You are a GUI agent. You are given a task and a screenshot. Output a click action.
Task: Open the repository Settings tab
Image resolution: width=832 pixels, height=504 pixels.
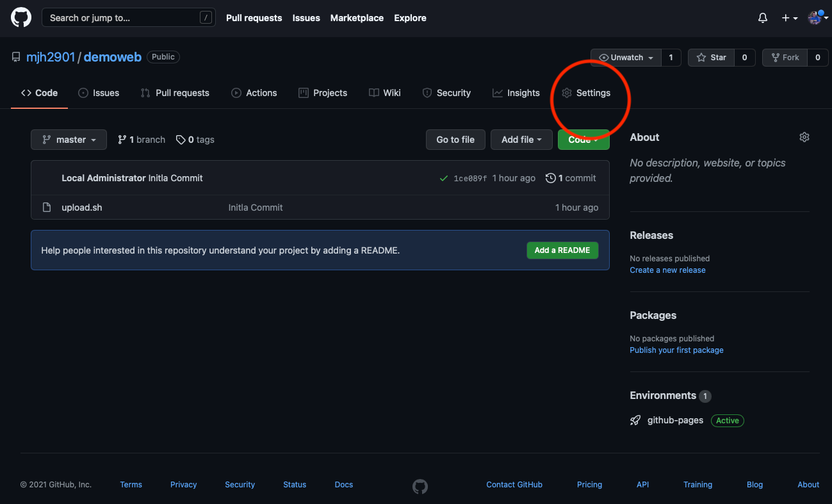click(586, 93)
